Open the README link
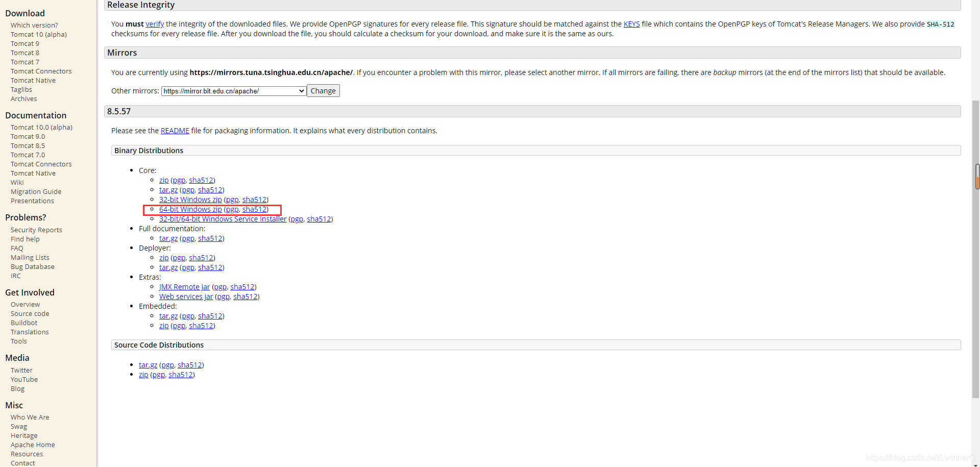Screen dimensions: 980x467 175,131
